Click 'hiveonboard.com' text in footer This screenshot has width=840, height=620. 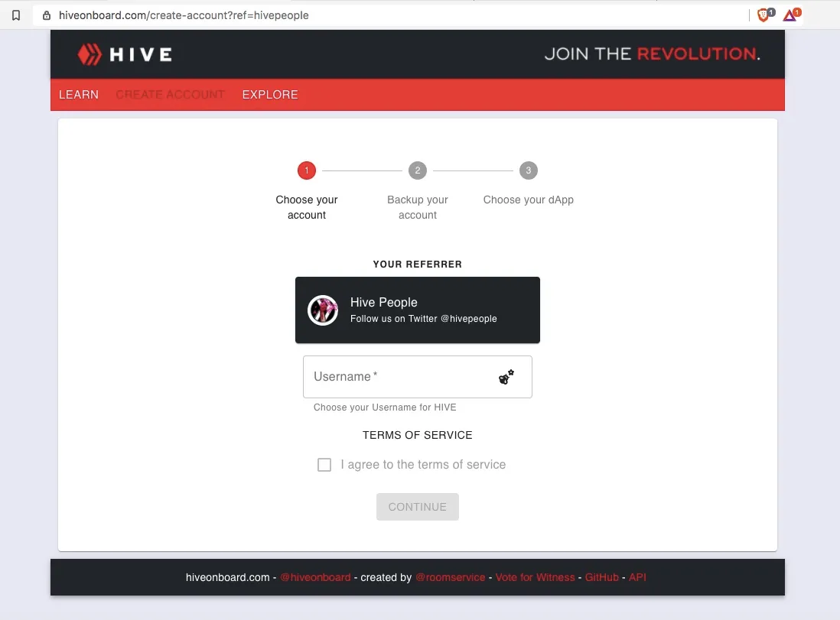click(228, 577)
